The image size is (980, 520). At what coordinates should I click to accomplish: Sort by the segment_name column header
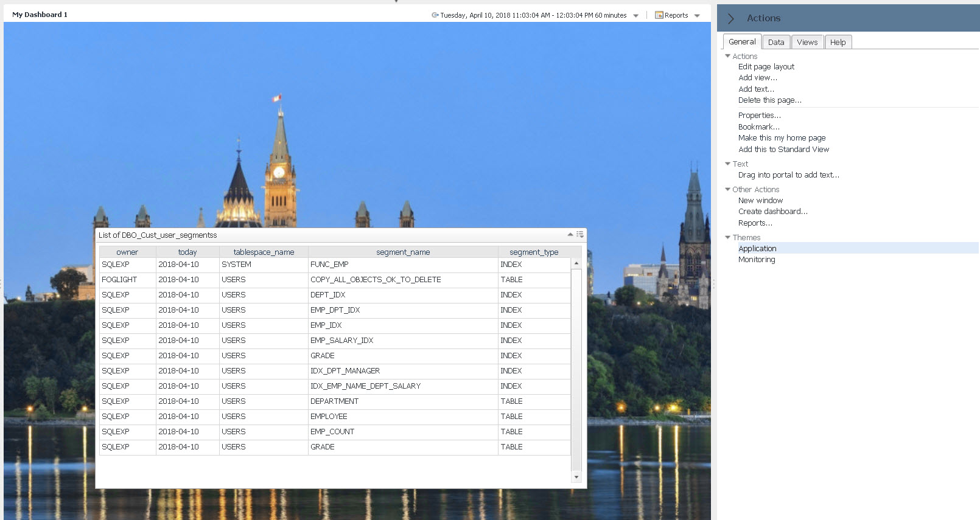click(x=403, y=252)
